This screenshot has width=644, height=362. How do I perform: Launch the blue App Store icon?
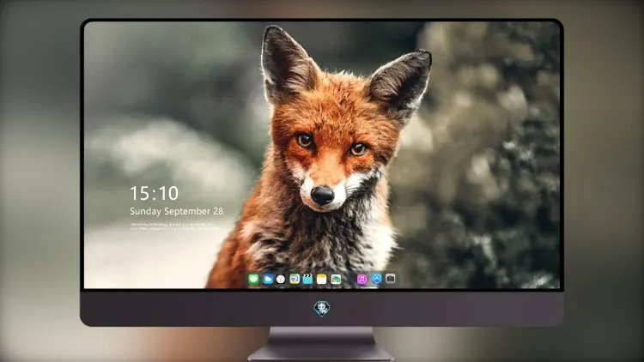[x=377, y=279]
